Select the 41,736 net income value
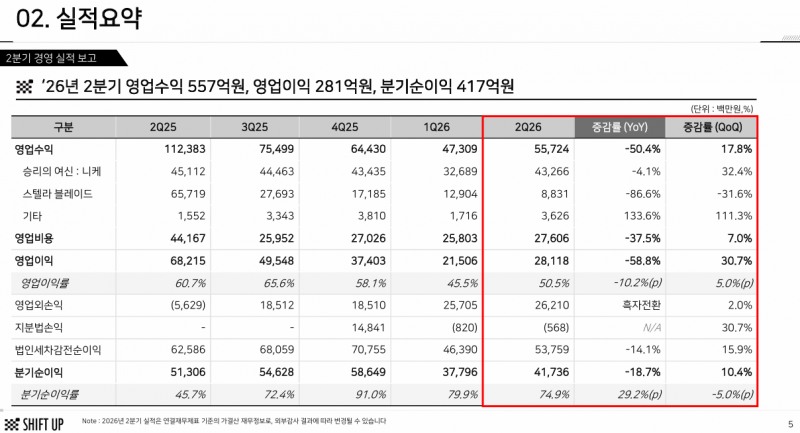This screenshot has width=800, height=433. click(552, 372)
